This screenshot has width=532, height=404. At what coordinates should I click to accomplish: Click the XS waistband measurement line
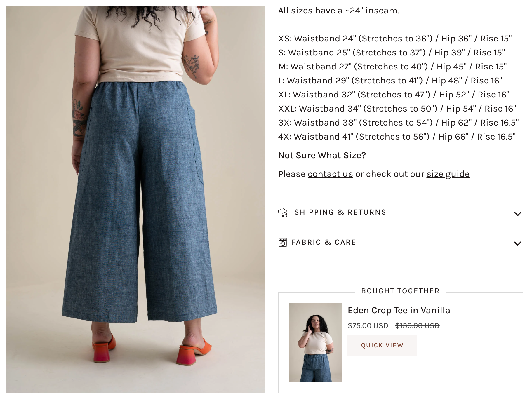click(395, 39)
